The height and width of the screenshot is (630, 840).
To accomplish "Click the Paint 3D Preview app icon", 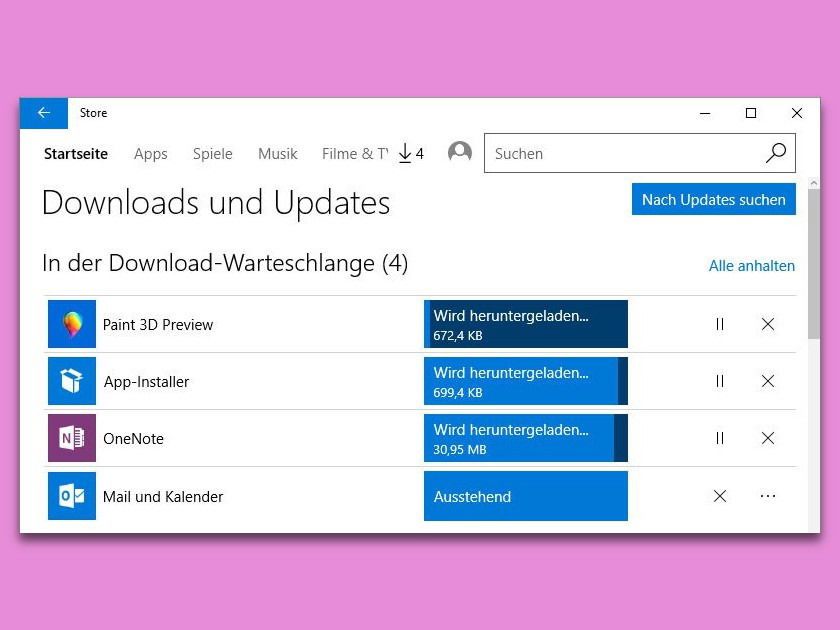I will point(72,324).
